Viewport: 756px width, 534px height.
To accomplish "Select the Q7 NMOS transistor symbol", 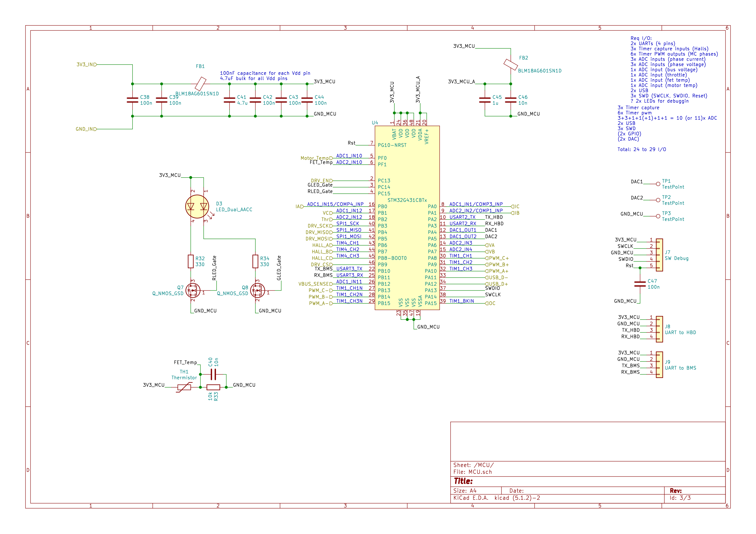I will click(x=192, y=291).
